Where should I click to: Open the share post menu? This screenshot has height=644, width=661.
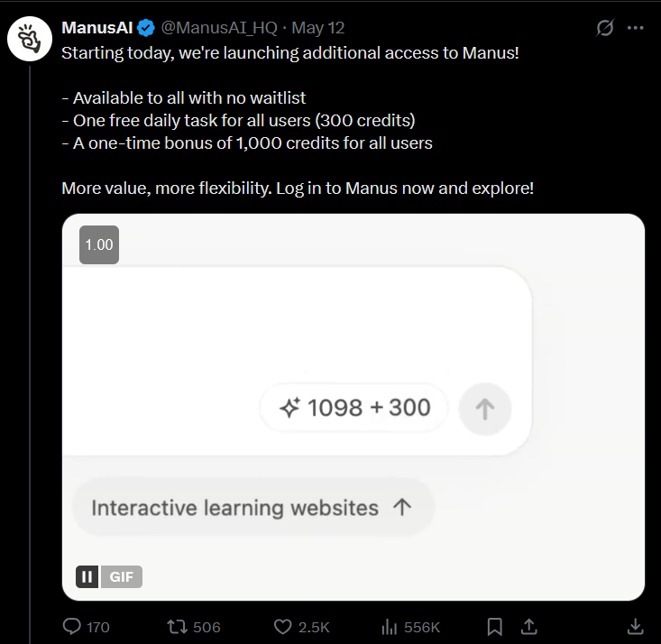point(529,626)
